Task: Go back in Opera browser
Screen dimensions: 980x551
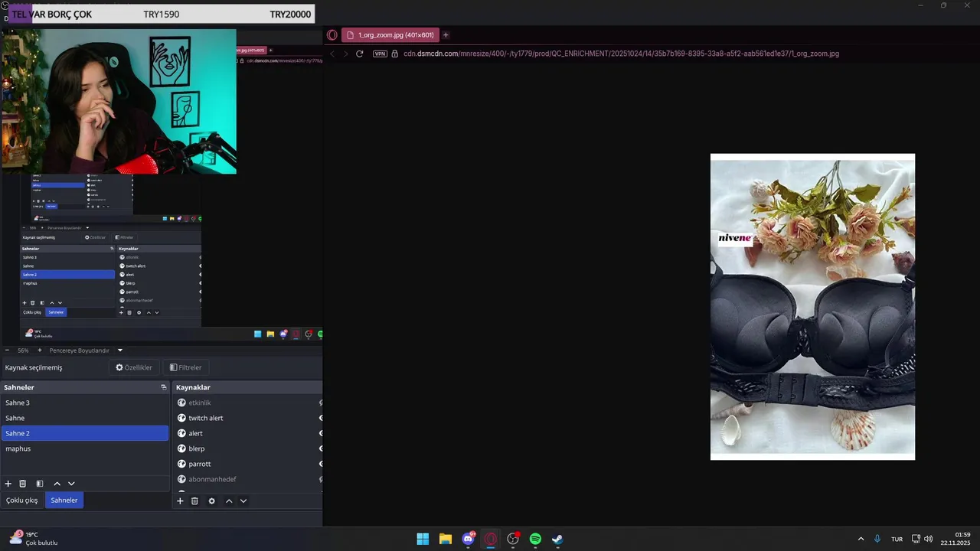Action: (x=332, y=54)
